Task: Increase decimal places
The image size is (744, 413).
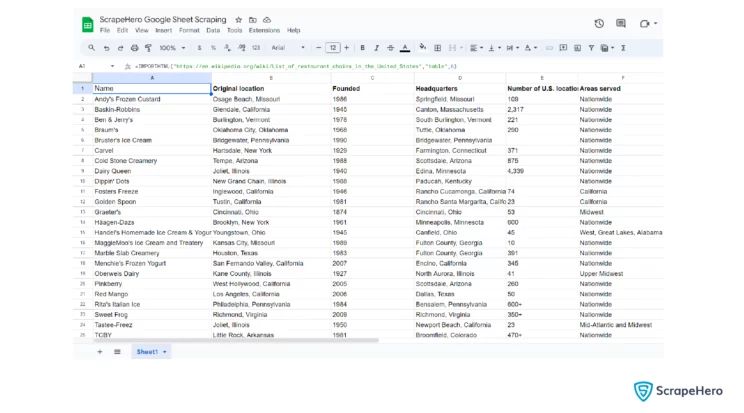Action: pyautogui.click(x=242, y=48)
